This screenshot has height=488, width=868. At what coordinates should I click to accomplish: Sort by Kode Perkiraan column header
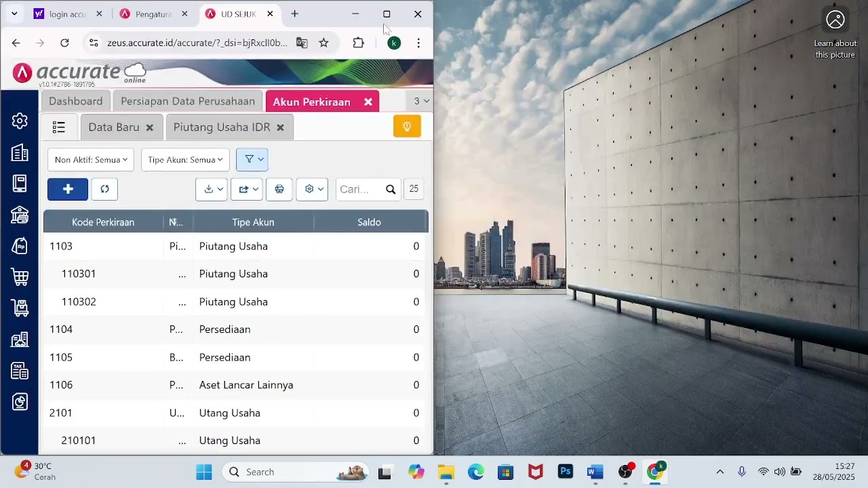click(103, 222)
